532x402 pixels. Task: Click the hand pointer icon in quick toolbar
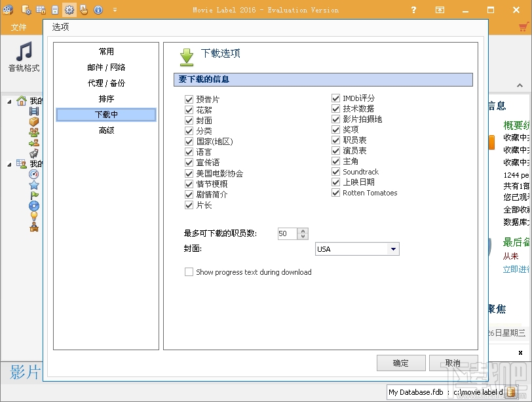(84, 10)
